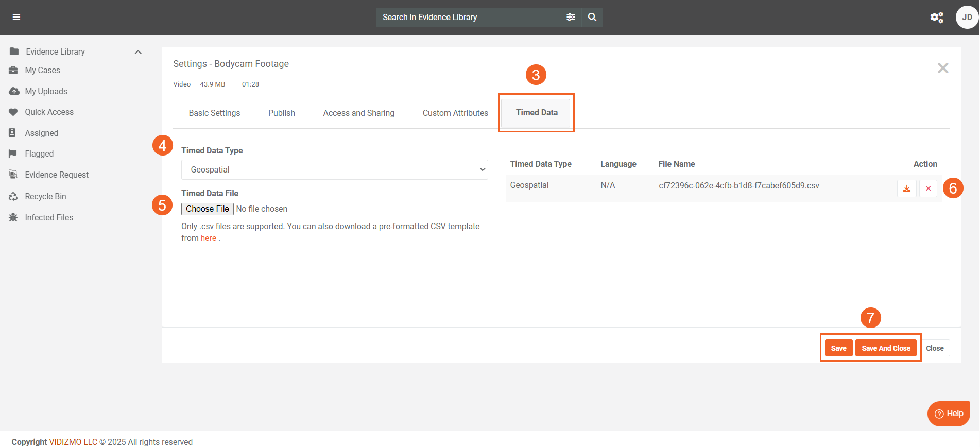Open the settings gears icon
The height and width of the screenshot is (447, 980).
click(x=936, y=18)
